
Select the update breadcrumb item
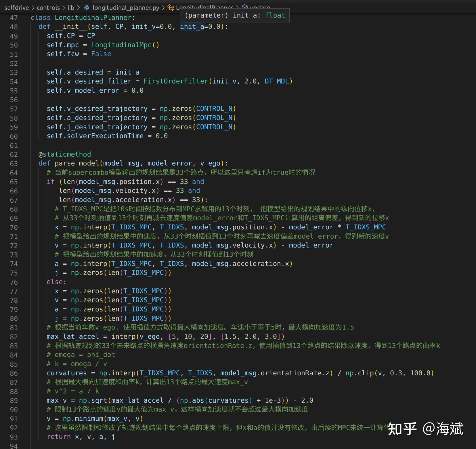click(x=258, y=7)
